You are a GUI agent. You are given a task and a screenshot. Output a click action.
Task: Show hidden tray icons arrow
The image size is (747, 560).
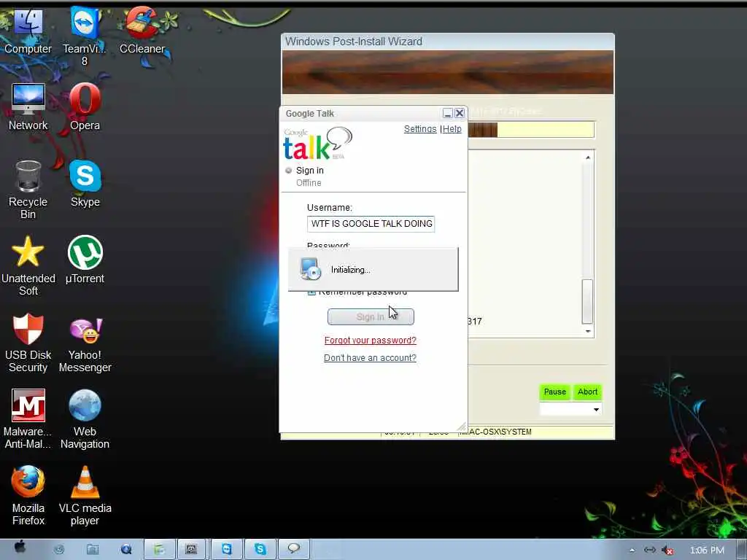point(632,551)
